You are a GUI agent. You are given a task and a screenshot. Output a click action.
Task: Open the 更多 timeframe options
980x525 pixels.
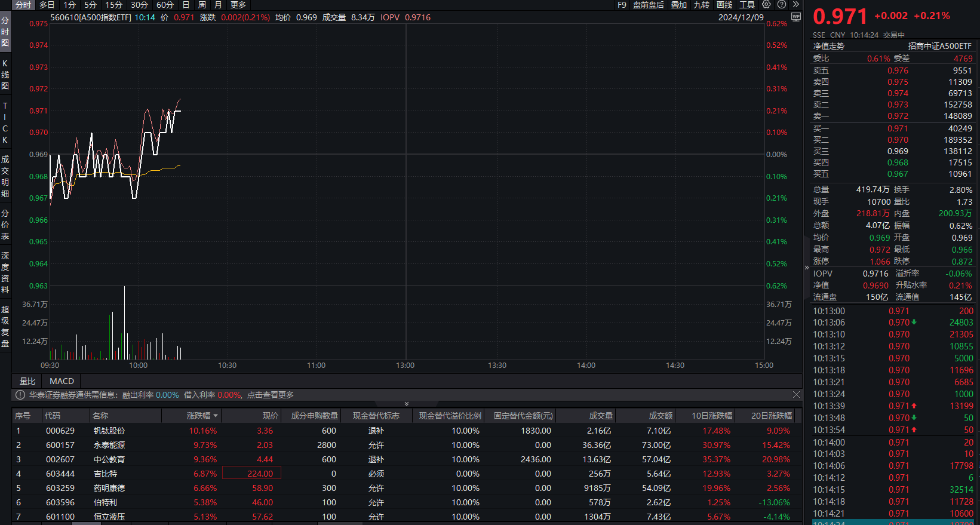coord(238,5)
